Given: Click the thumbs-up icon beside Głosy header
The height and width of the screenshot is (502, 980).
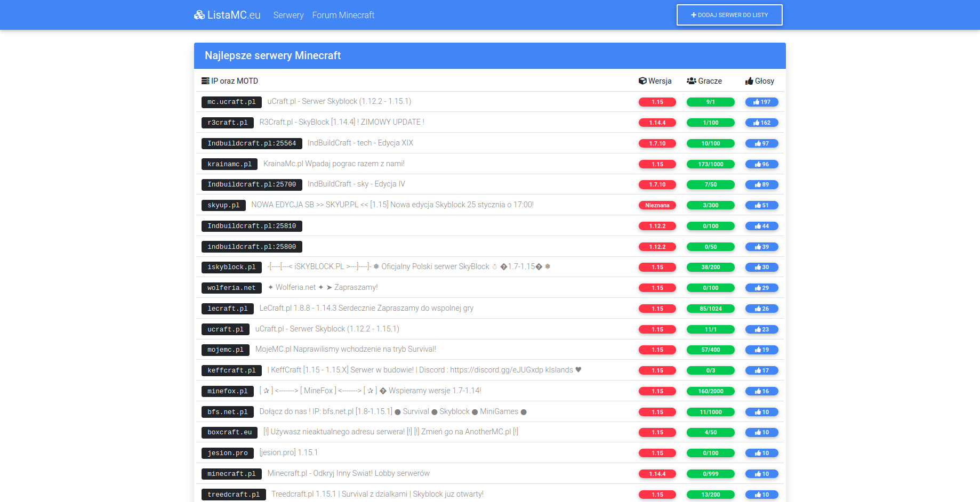Looking at the screenshot, I should click(x=749, y=81).
